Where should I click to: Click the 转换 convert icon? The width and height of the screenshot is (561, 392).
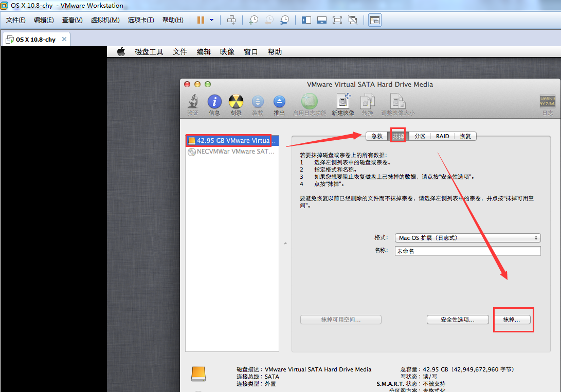[x=368, y=105]
